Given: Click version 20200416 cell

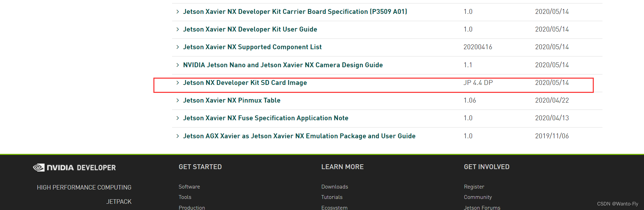Looking at the screenshot, I should click(478, 47).
